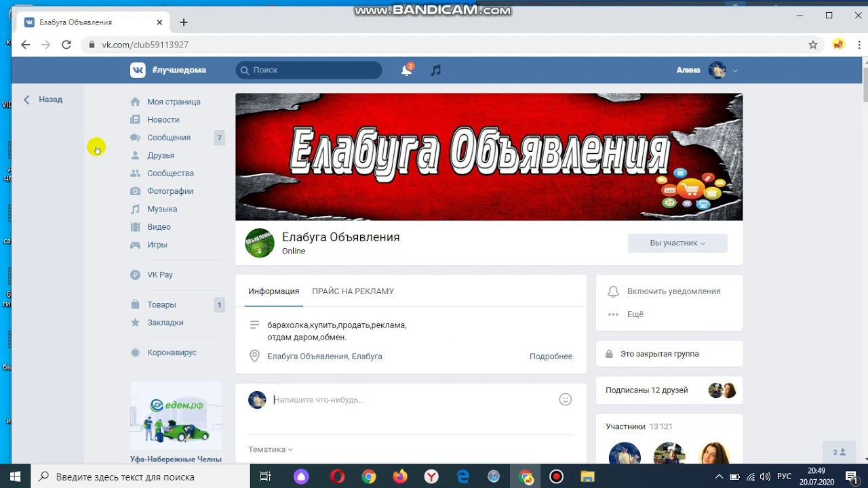Switch to the ПРАЙС НА РЕКЛАМУ tab
Image resolution: width=868 pixels, height=488 pixels.
click(x=353, y=291)
